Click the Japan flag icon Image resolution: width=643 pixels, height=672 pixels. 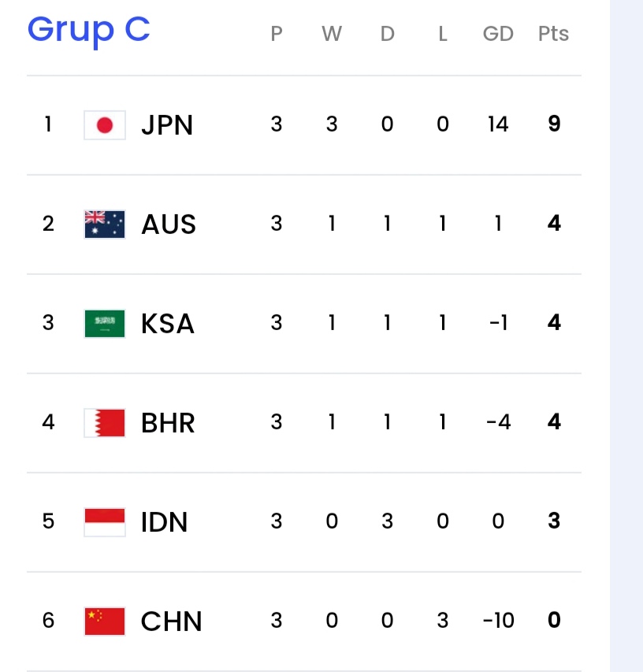pyautogui.click(x=105, y=125)
